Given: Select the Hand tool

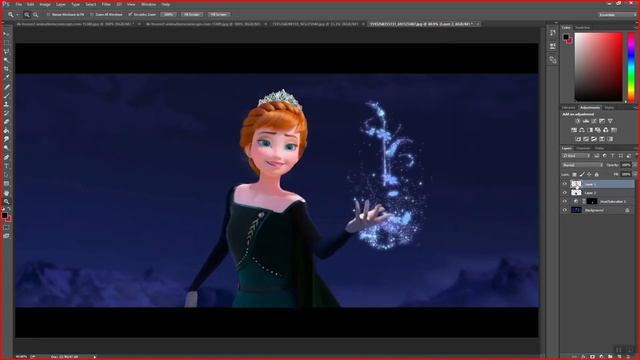Looking at the screenshot, I should click(6, 193).
